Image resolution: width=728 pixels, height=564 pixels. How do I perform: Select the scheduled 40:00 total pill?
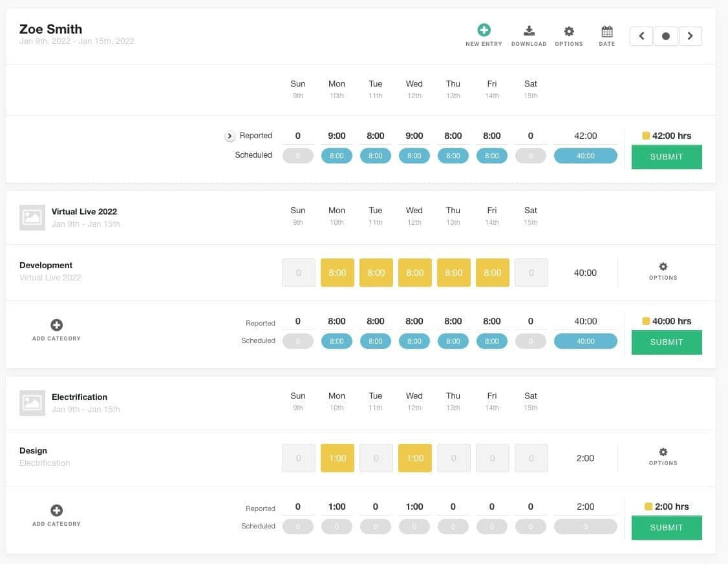point(585,155)
